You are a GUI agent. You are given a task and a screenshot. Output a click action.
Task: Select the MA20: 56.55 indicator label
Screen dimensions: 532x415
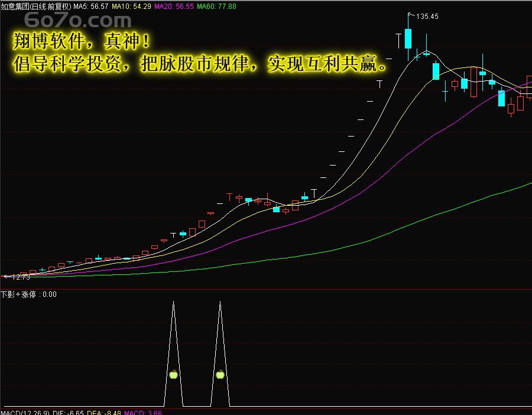[x=174, y=7]
